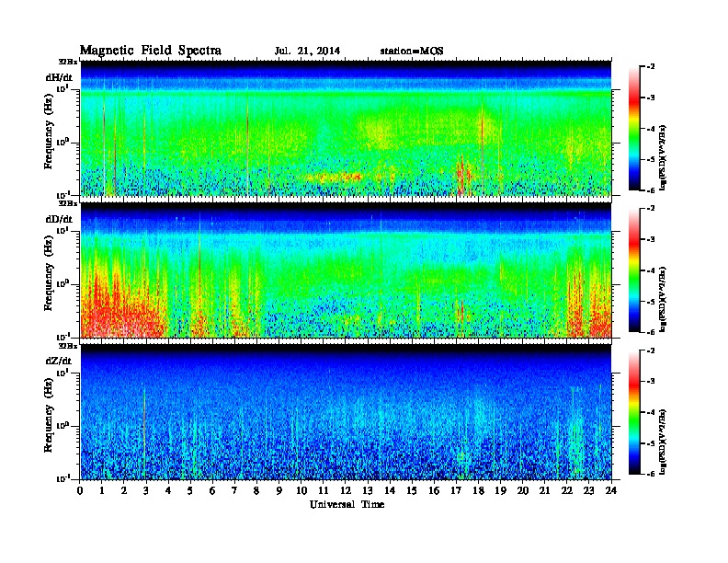Click the '-5' tick on dZ/dt colorbar
Image resolution: width=728 pixels, height=563 pixels.
tap(651, 443)
